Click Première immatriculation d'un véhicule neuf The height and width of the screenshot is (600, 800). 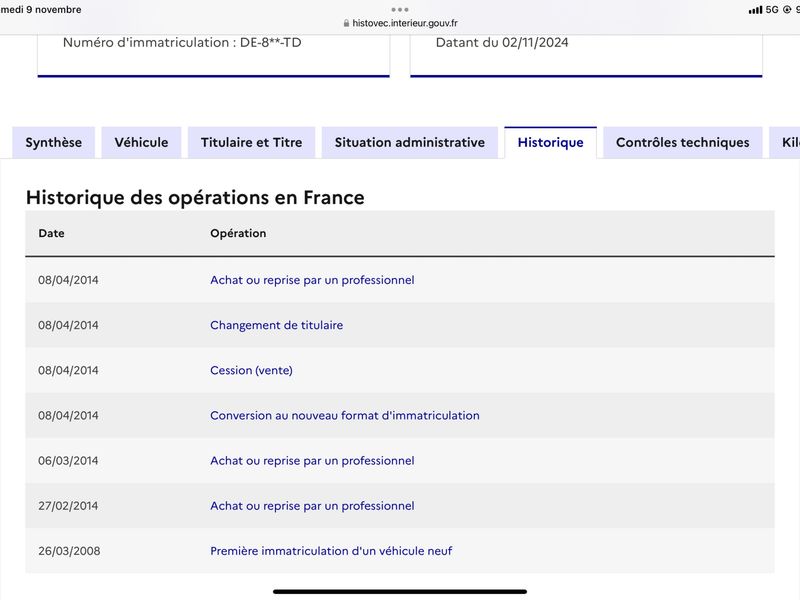331,551
